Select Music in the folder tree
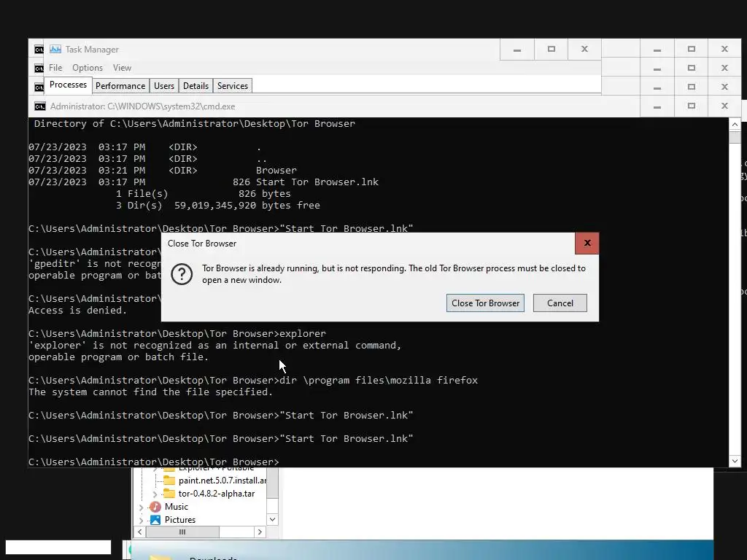The image size is (747, 560). coord(177,507)
